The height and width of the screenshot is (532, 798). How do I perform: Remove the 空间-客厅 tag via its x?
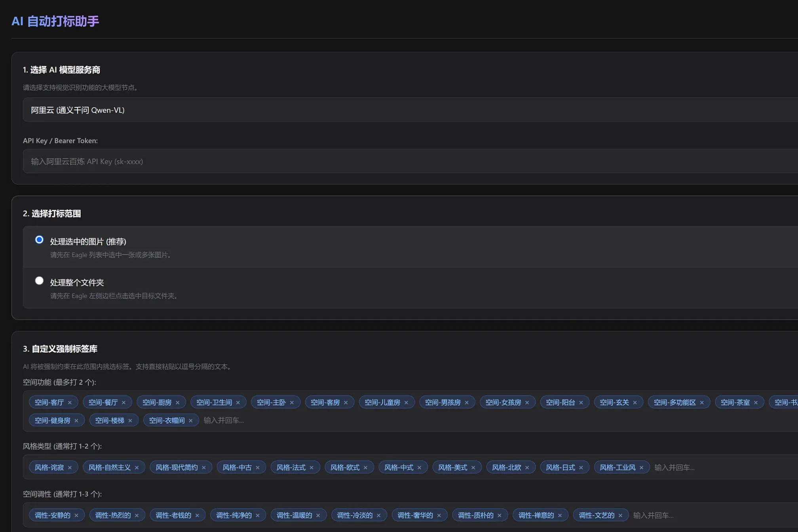[70, 403]
